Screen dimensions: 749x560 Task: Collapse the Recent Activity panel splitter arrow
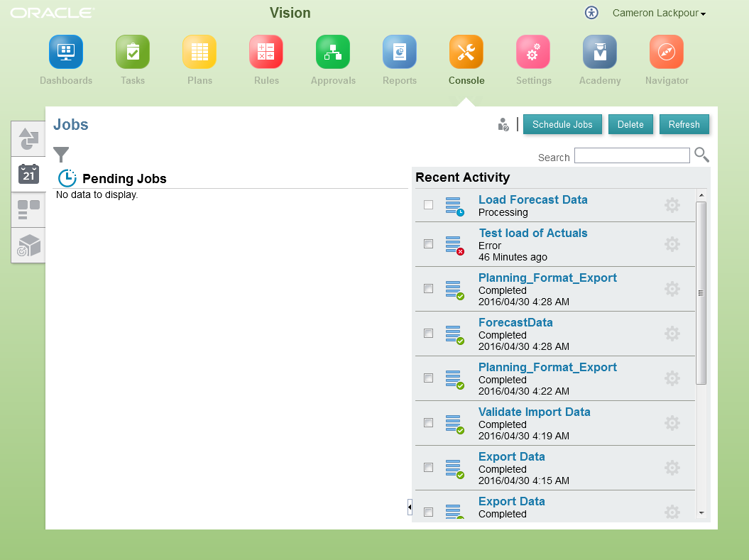point(410,507)
